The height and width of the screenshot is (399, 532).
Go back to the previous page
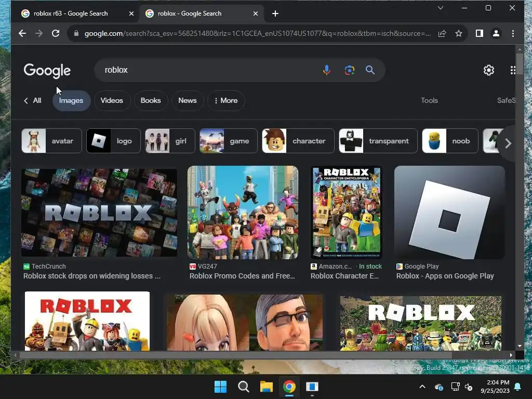[22, 33]
